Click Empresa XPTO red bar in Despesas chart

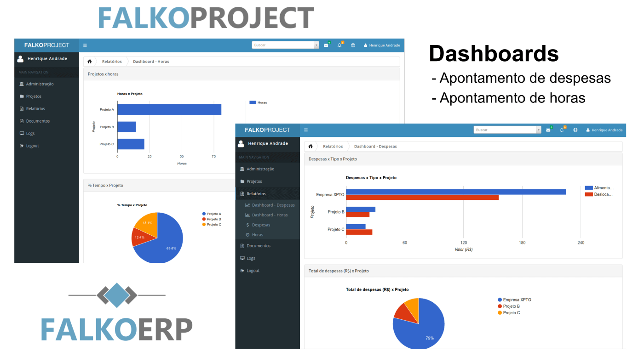[x=422, y=198]
